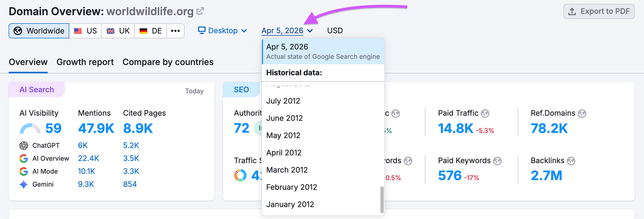Click the Google icon beside AI Overview
Viewport: 644px width, 219px height.
[24, 159]
